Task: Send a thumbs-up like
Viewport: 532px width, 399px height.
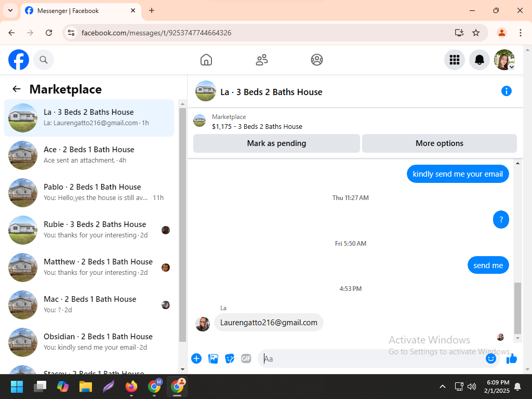Action: [512, 358]
